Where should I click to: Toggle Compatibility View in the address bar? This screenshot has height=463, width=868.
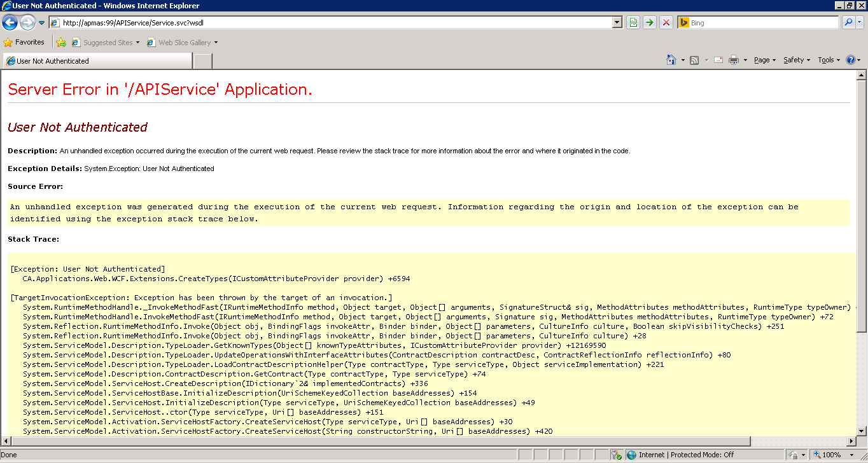point(632,22)
